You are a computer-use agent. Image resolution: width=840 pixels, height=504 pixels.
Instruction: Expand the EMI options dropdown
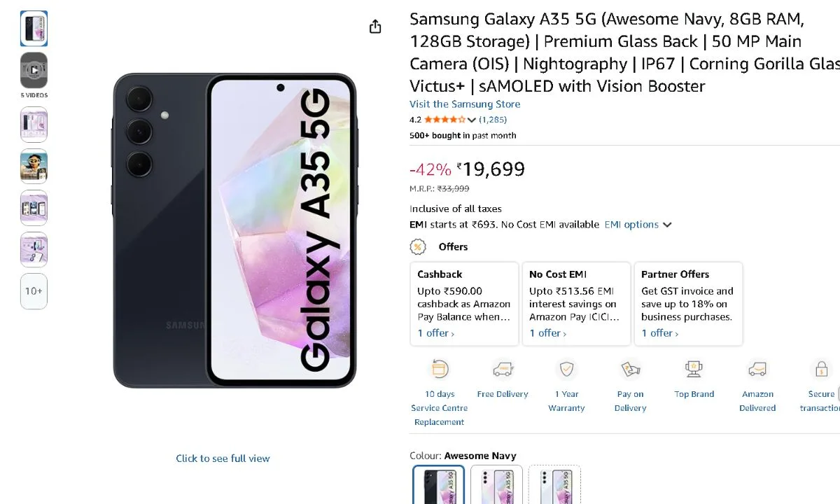pos(638,225)
